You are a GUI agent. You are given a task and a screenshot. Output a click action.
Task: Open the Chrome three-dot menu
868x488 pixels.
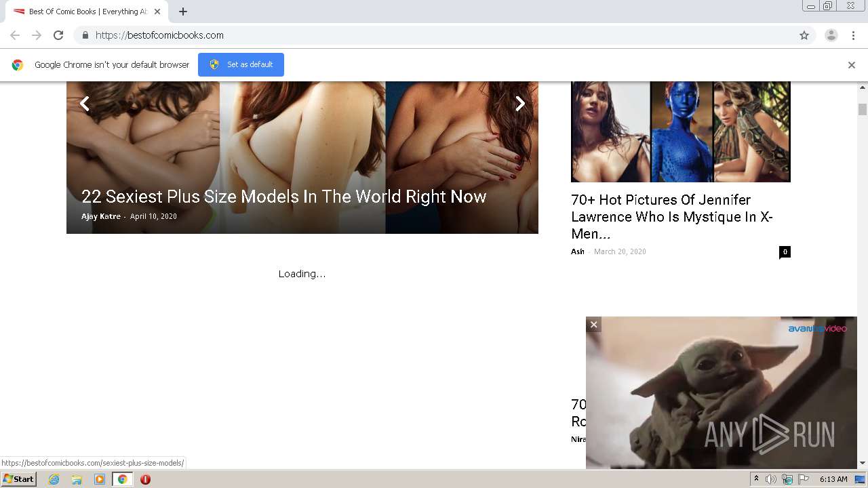click(x=853, y=35)
